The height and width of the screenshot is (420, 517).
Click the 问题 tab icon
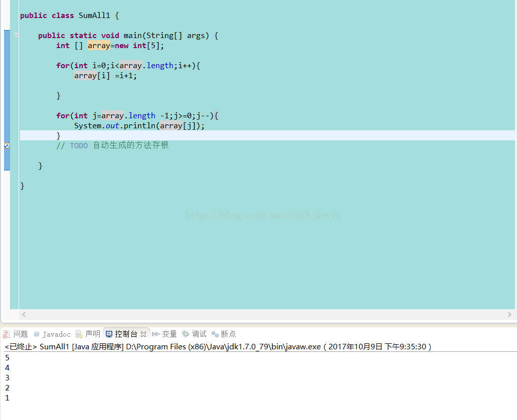click(7, 334)
